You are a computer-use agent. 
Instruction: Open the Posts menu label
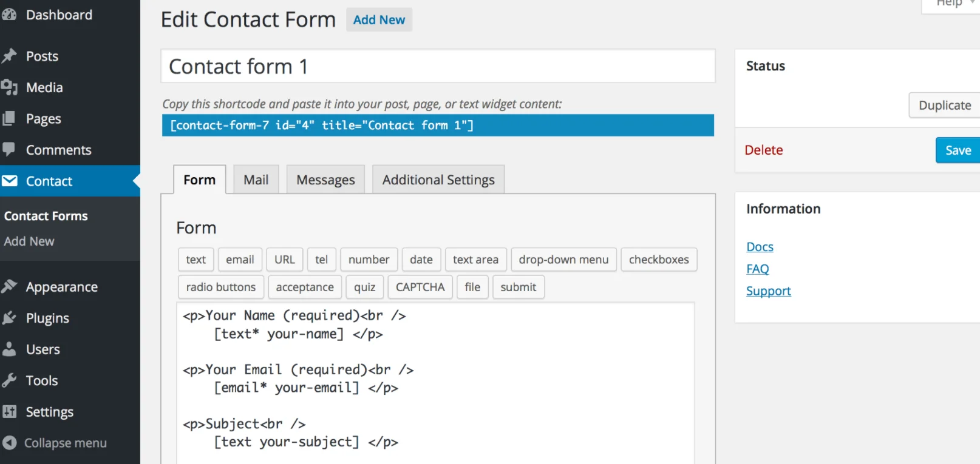tap(42, 56)
